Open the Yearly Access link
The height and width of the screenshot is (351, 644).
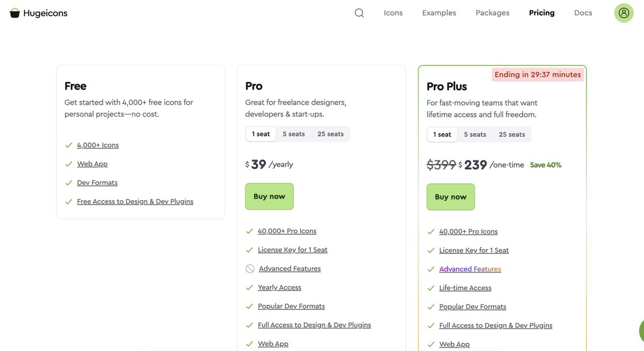pos(280,288)
